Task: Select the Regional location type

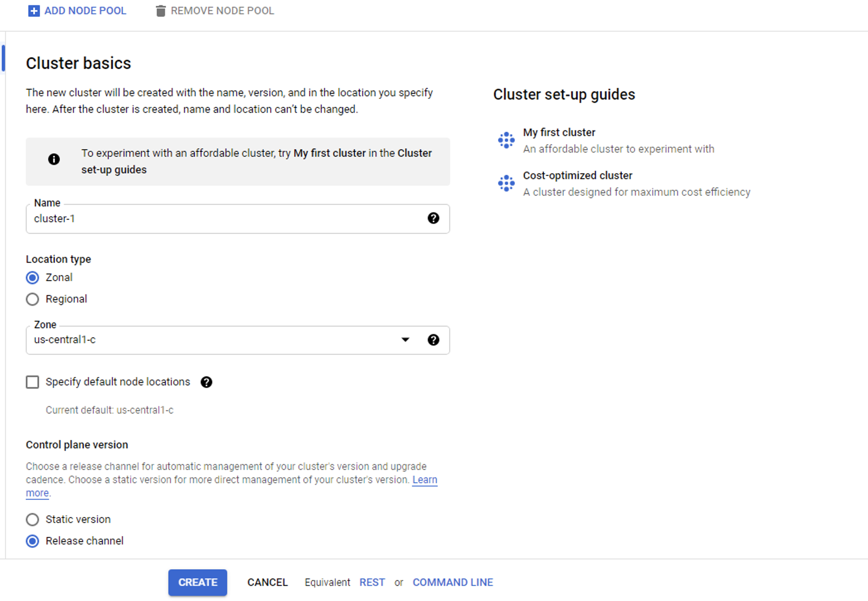Action: point(32,299)
